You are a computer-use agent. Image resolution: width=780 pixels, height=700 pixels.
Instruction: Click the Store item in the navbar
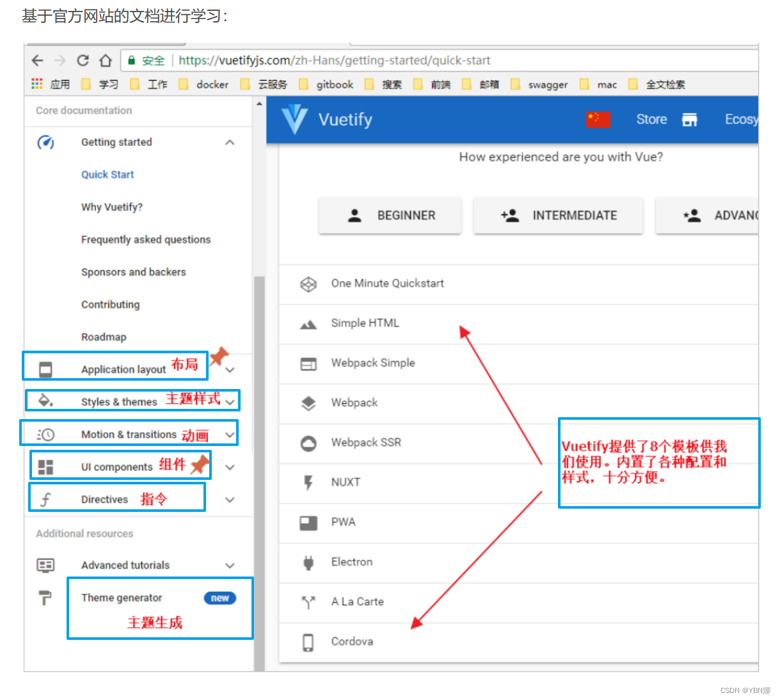pyautogui.click(x=651, y=119)
